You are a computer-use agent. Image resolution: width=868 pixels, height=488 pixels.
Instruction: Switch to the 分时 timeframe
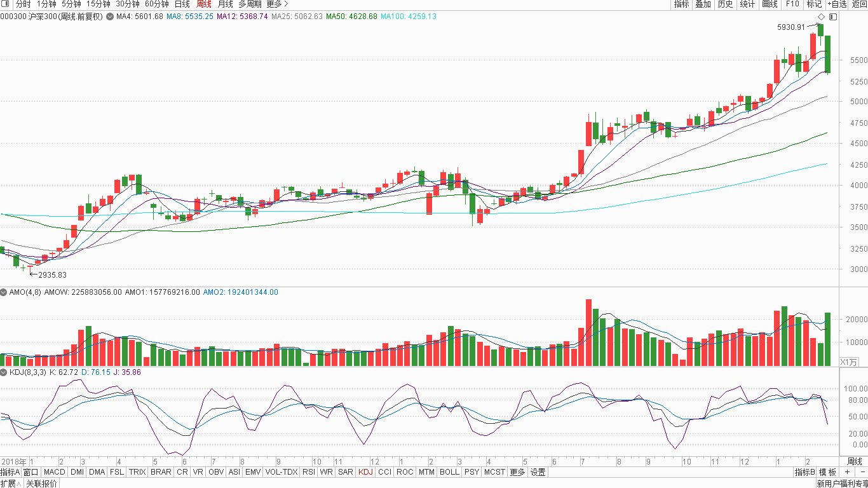[x=23, y=4]
